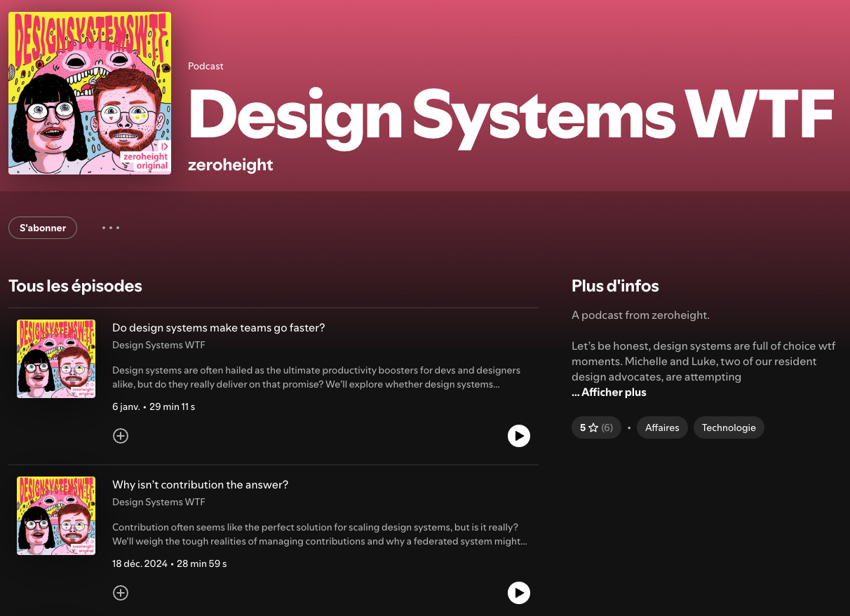Click the '18 déc. 2024 • 28 min 59 s' text
The image size is (850, 616).
170,563
